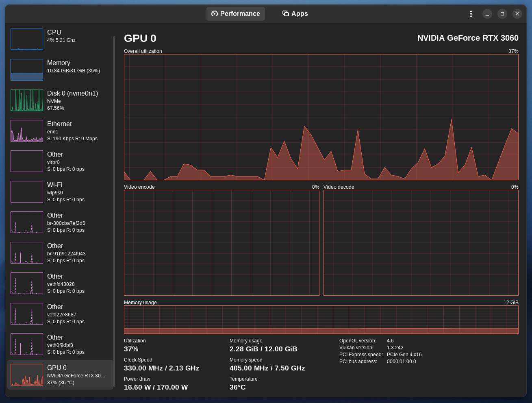Switch to the Performance tab
This screenshot has width=532, height=403.
[x=236, y=13]
